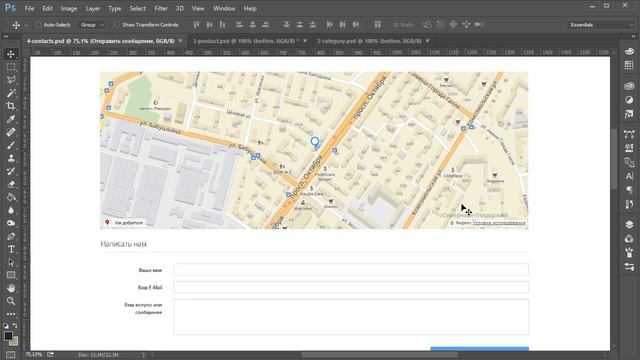Viewport: 640px width, 360px height.
Task: Swap foreground and background colors
Action: [x=15, y=326]
